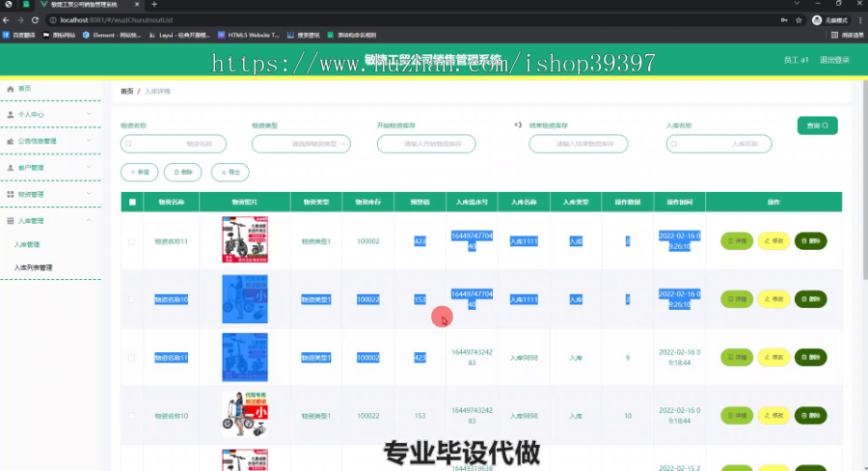Open the HTML5 Website bookmark
This screenshot has width=868, height=471.
pos(249,35)
